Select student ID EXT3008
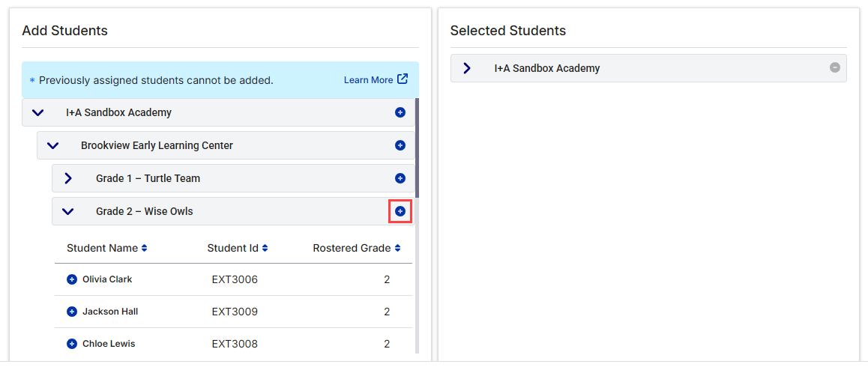 [235, 344]
